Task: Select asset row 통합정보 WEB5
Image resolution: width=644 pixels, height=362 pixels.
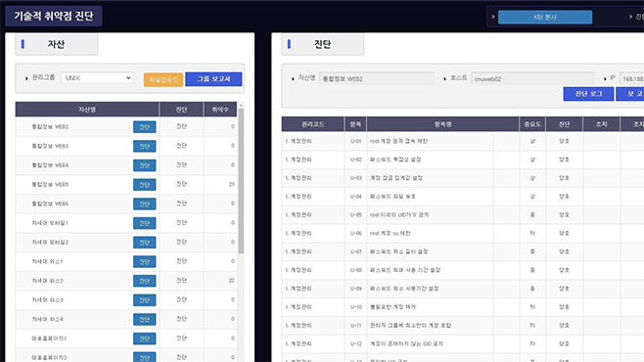Action: point(126,185)
